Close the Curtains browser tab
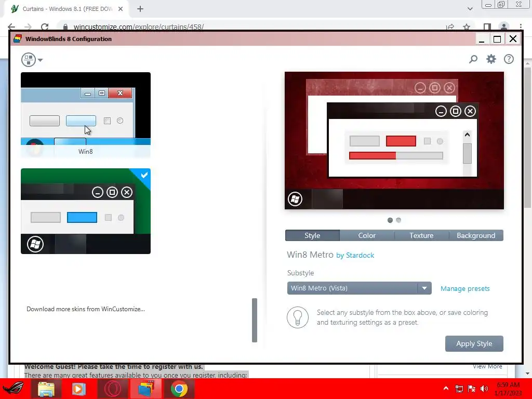Image resolution: width=532 pixels, height=399 pixels. coord(121,9)
